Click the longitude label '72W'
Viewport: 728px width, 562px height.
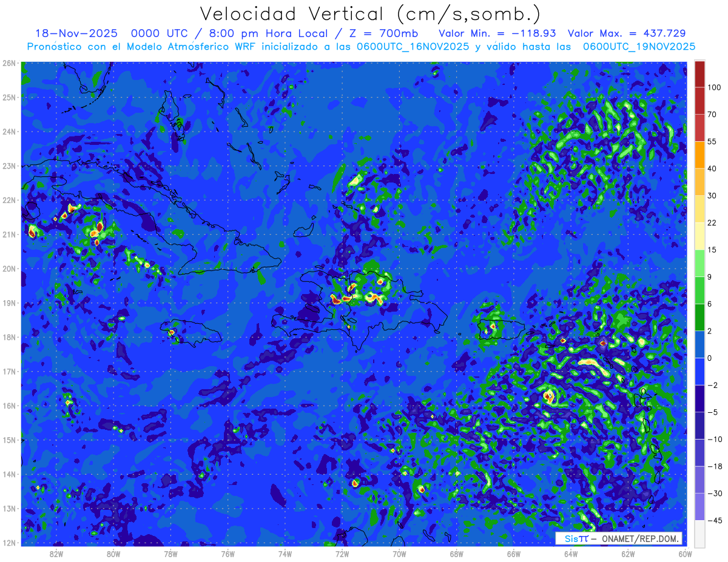point(342,554)
